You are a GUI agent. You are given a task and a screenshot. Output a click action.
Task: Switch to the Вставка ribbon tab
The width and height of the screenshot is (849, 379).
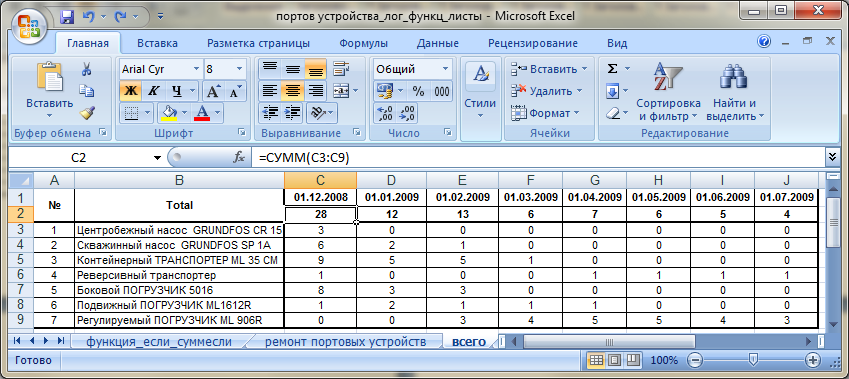tap(158, 43)
